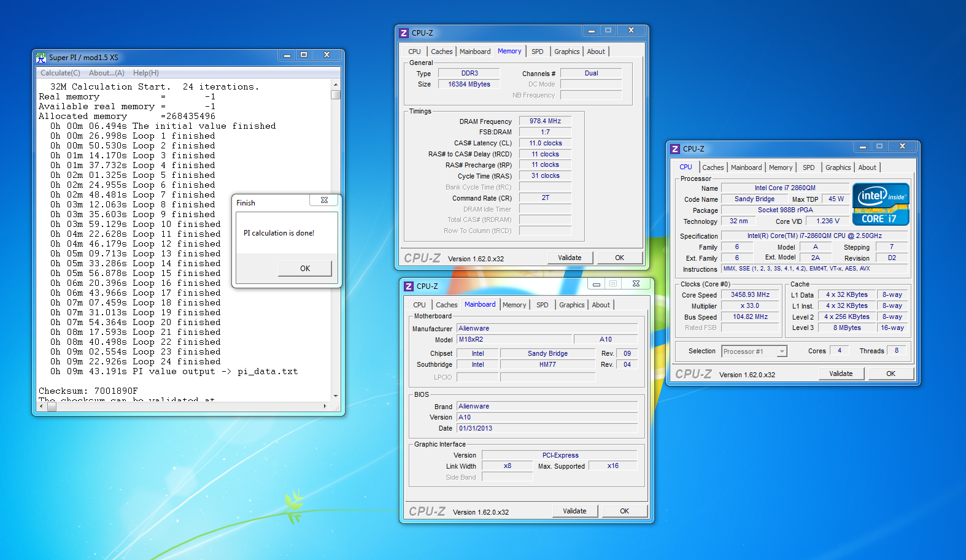This screenshot has height=560, width=966.
Task: Click OK in Memory CPU-Z window
Action: pos(620,258)
